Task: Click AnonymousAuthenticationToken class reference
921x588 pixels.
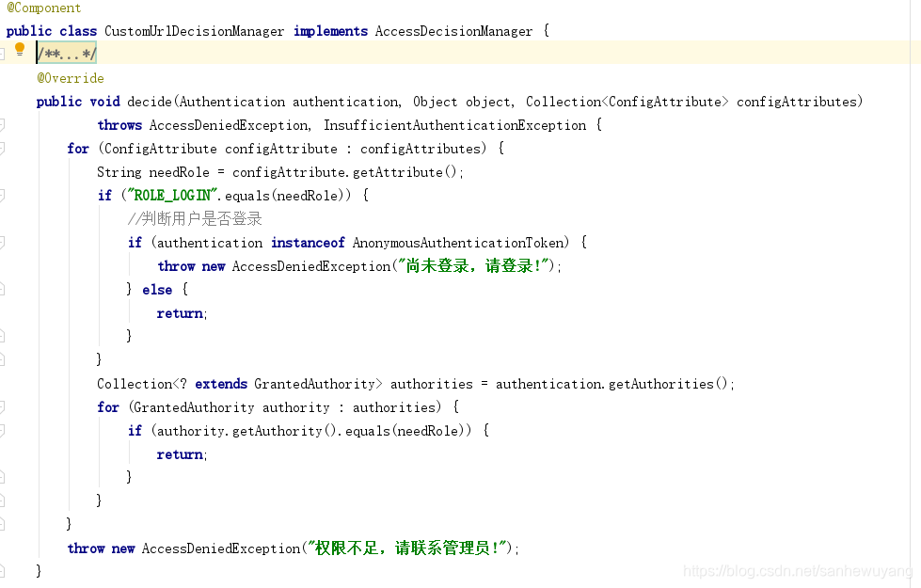Action: click(x=459, y=243)
